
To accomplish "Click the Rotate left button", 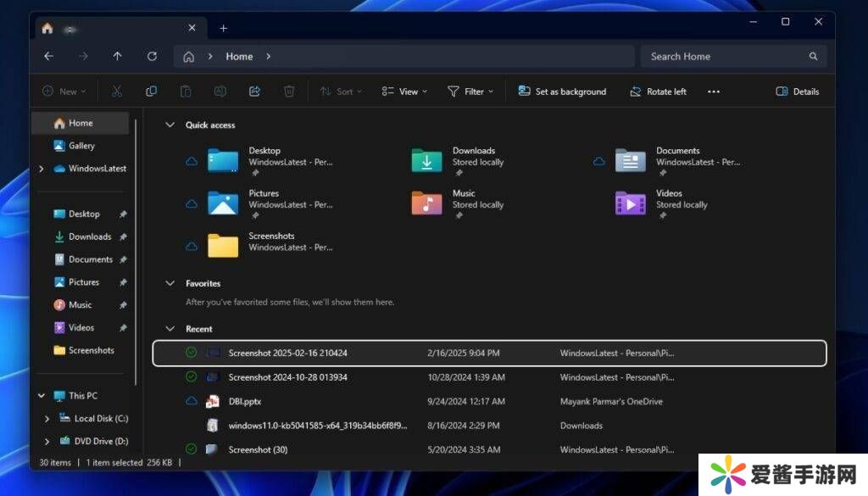I will point(658,92).
